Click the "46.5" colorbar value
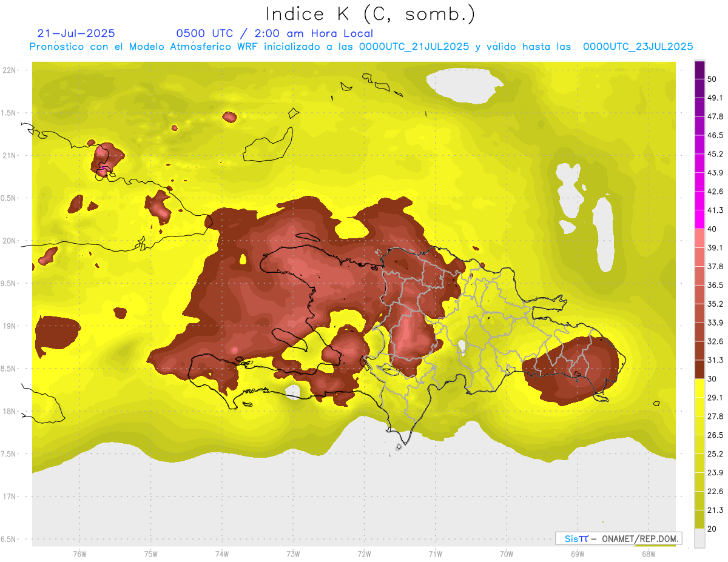The width and height of the screenshot is (728, 562). tap(715, 135)
